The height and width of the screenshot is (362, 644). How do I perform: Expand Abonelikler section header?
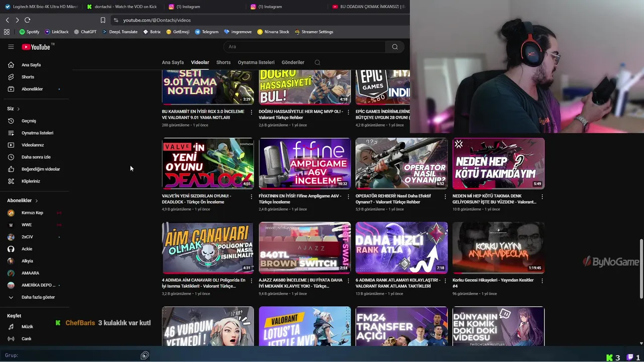[x=23, y=201]
